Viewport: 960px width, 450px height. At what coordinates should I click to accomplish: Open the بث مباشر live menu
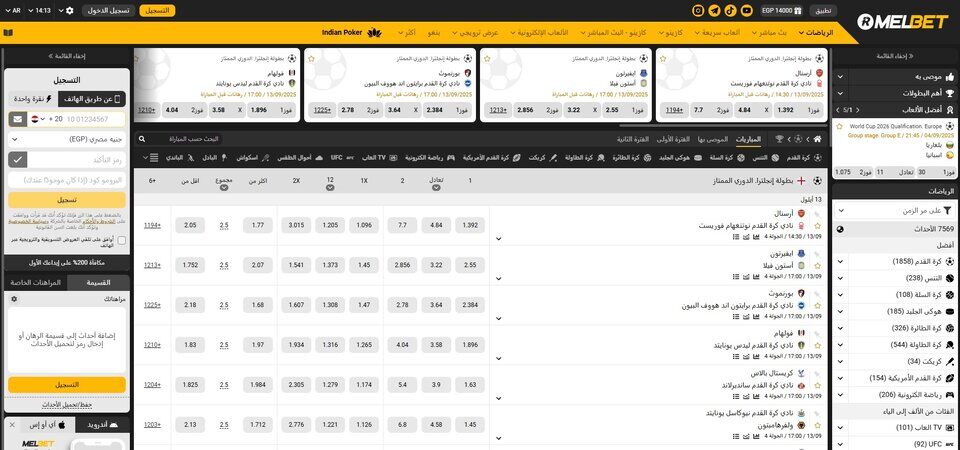click(771, 32)
